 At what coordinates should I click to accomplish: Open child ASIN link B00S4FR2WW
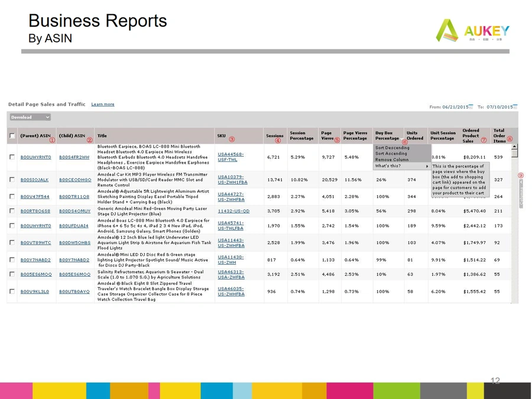74,157
